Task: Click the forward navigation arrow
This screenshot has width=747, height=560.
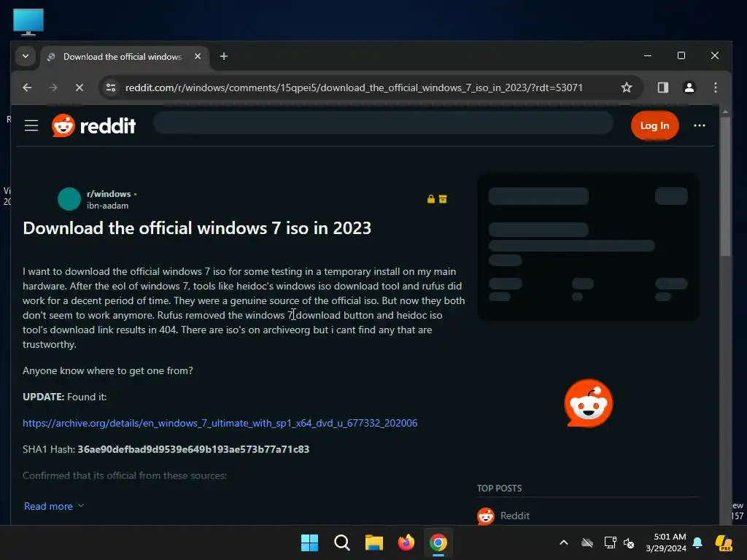Action: (x=53, y=87)
